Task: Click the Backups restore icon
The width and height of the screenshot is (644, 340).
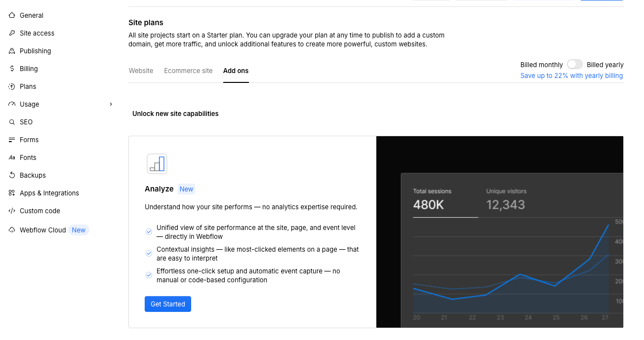Action: click(x=12, y=175)
